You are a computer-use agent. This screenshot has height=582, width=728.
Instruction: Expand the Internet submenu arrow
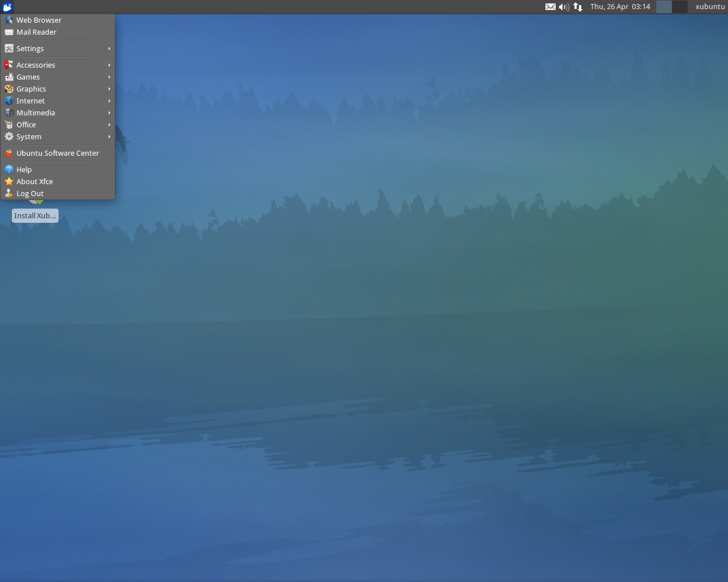pyautogui.click(x=109, y=101)
